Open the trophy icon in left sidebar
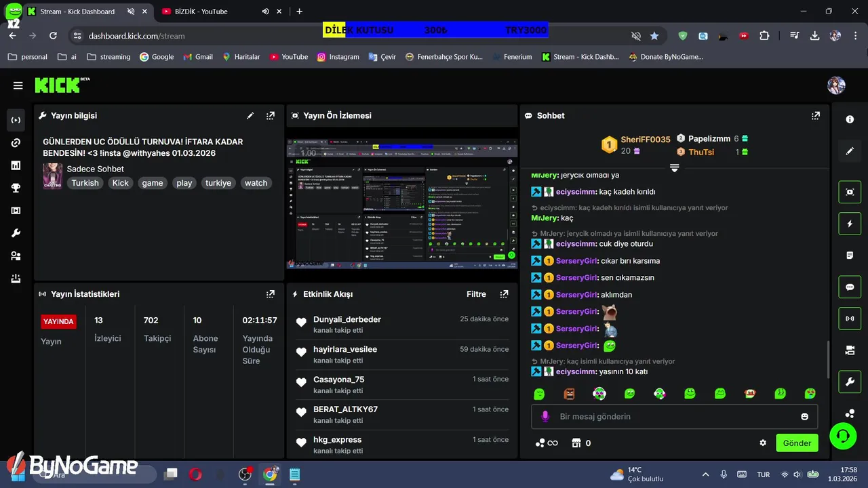This screenshot has height=488, width=868. pyautogui.click(x=16, y=188)
